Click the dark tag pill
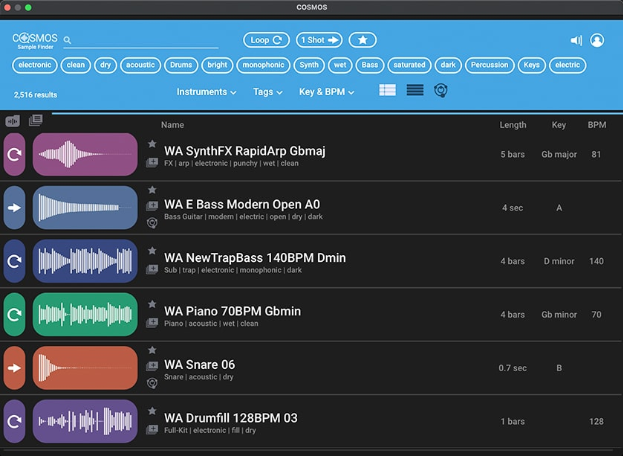 point(448,65)
